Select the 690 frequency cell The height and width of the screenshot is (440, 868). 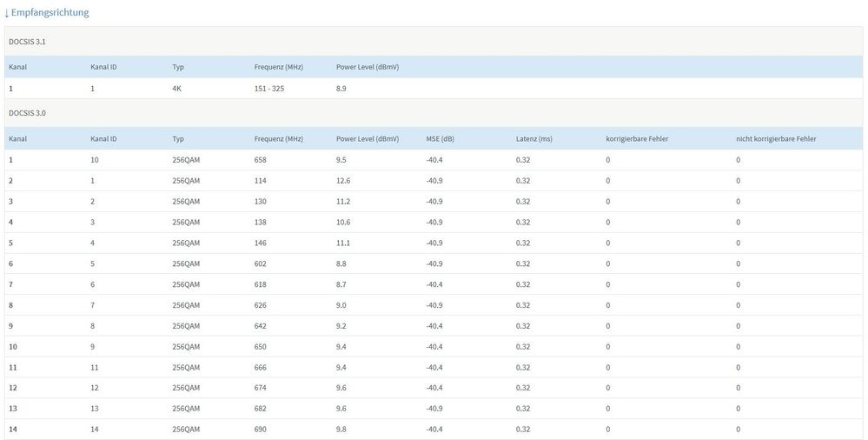(x=260, y=430)
